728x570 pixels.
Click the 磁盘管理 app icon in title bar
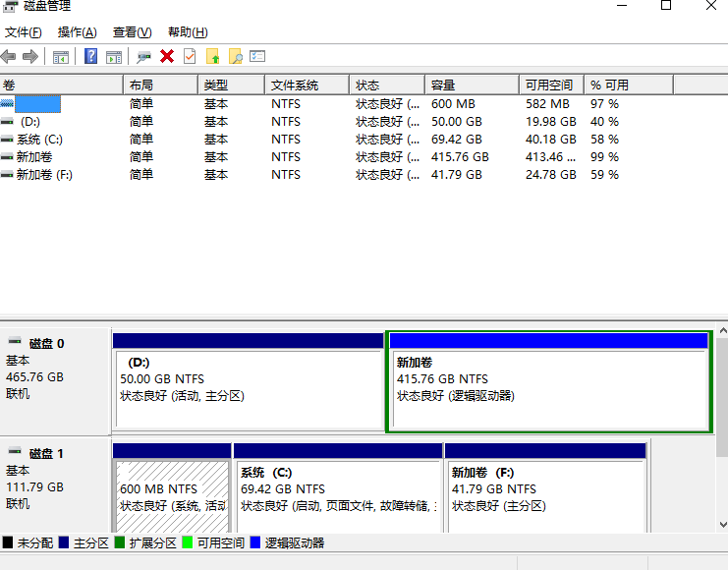tap(10, 6)
